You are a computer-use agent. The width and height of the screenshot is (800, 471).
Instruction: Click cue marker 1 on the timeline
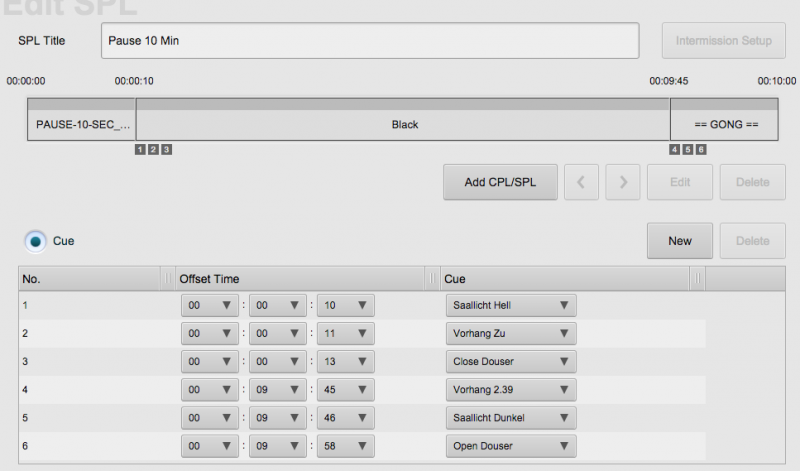coord(139,150)
